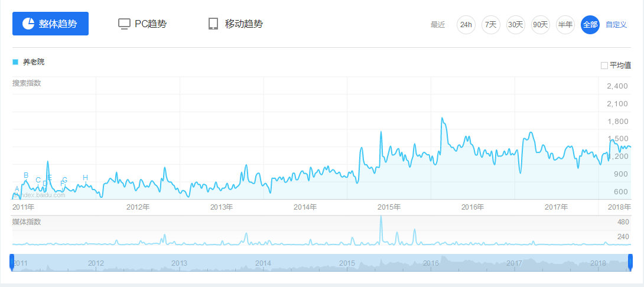
Task: Switch to the PC趋势 tab
Action: pos(150,24)
